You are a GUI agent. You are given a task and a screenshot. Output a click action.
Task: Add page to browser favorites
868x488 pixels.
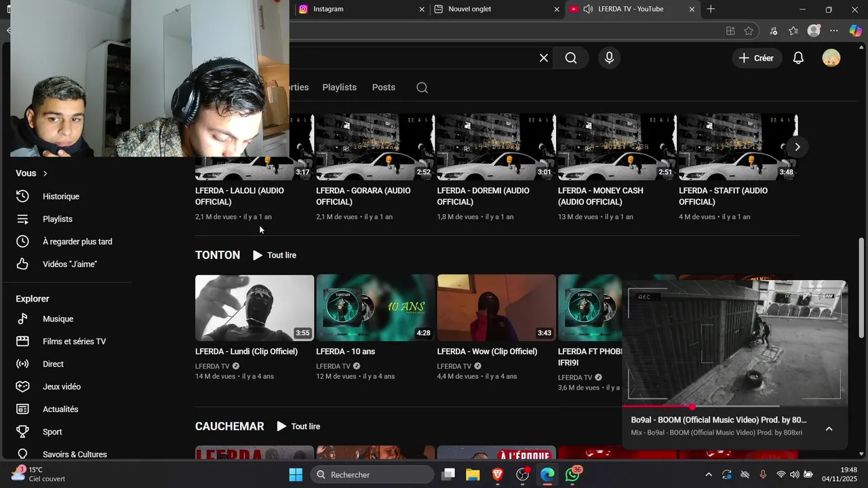749,30
